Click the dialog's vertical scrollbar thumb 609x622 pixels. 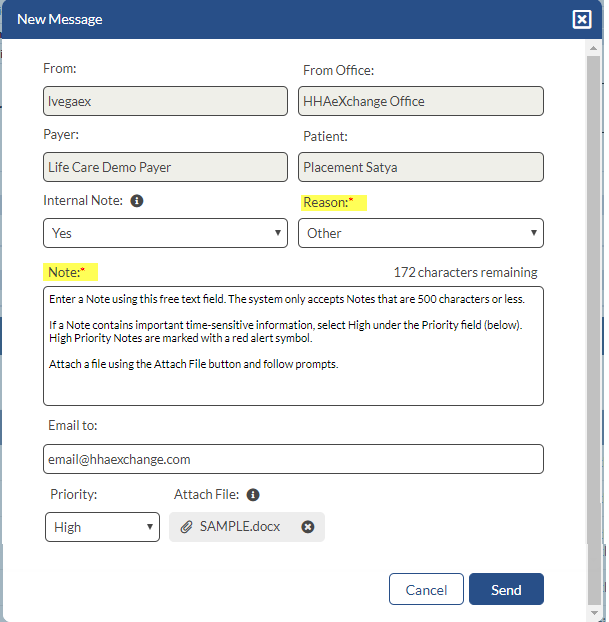(x=594, y=329)
